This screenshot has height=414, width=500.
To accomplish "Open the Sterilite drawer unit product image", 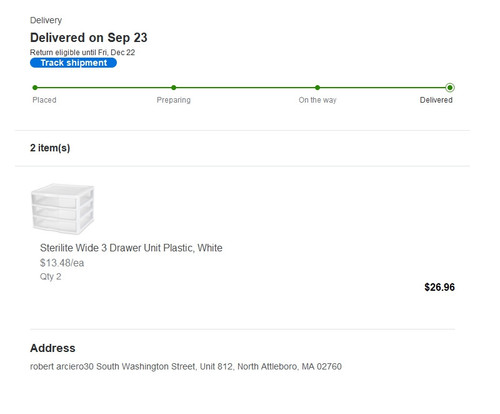I will point(63,208).
